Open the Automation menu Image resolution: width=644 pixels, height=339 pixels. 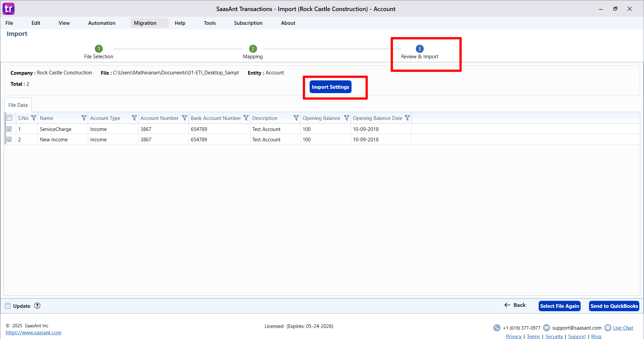(102, 23)
